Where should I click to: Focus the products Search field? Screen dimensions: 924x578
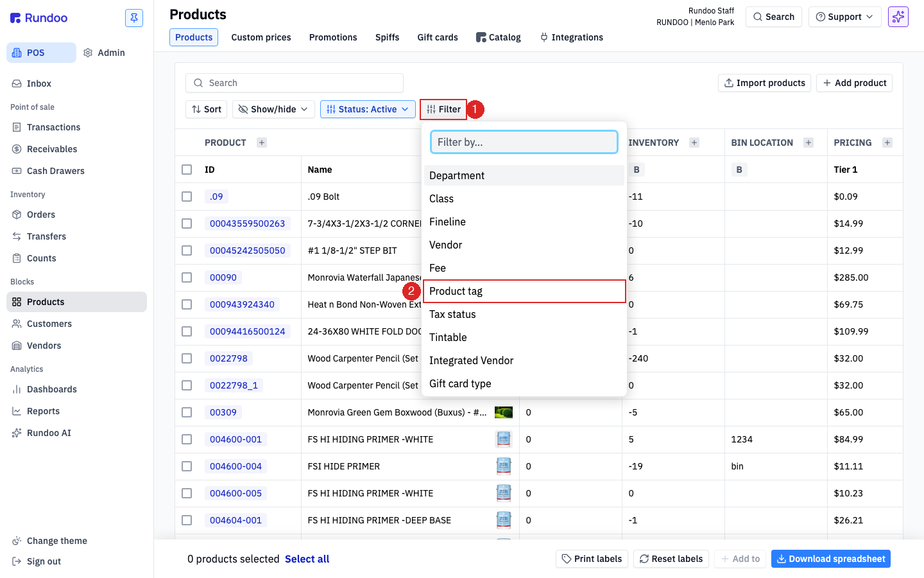click(295, 83)
